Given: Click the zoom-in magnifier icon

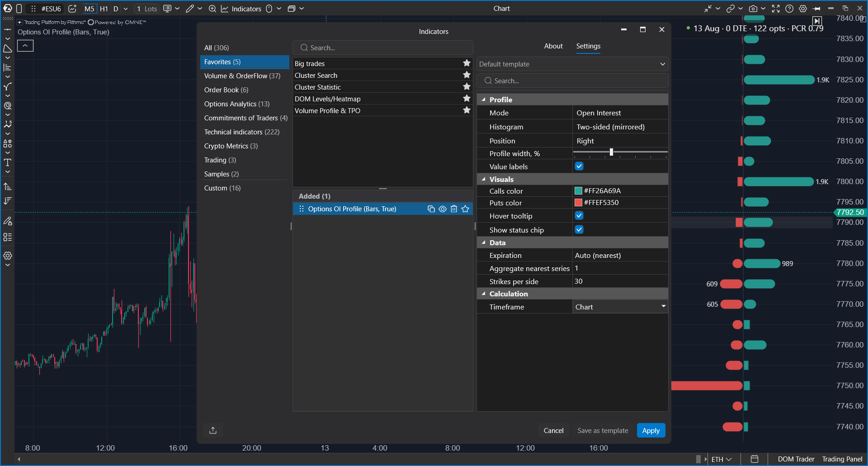Looking at the screenshot, I should [x=212, y=9].
